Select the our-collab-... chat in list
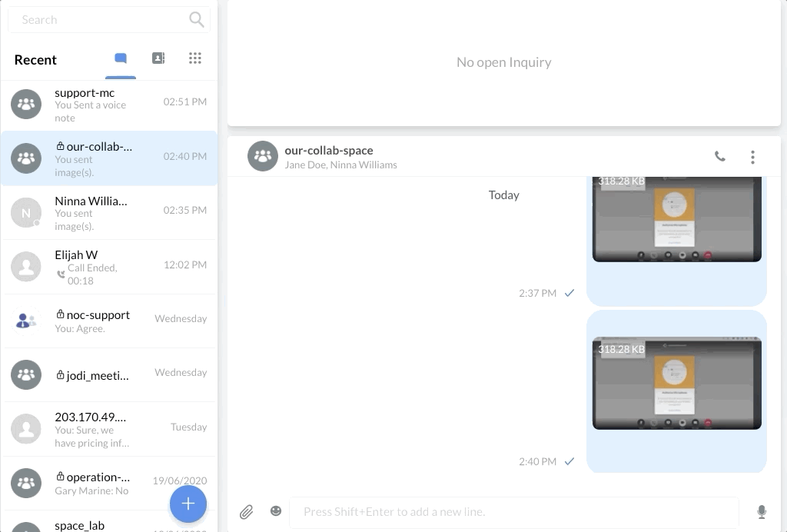The image size is (787, 532). (x=109, y=158)
